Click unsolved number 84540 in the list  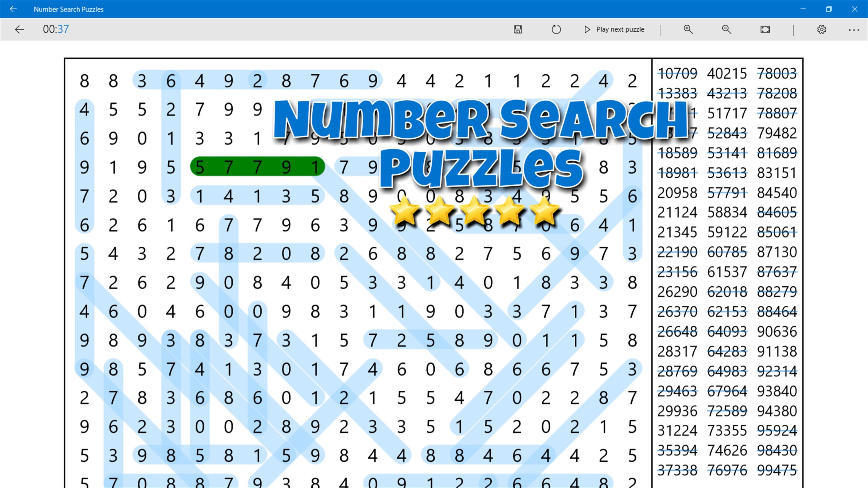tap(777, 193)
